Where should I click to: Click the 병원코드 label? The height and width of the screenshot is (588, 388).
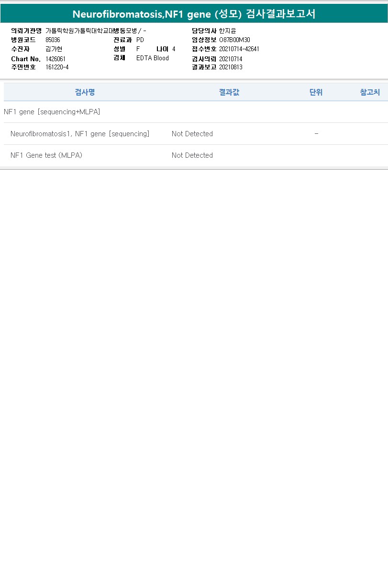point(23,40)
